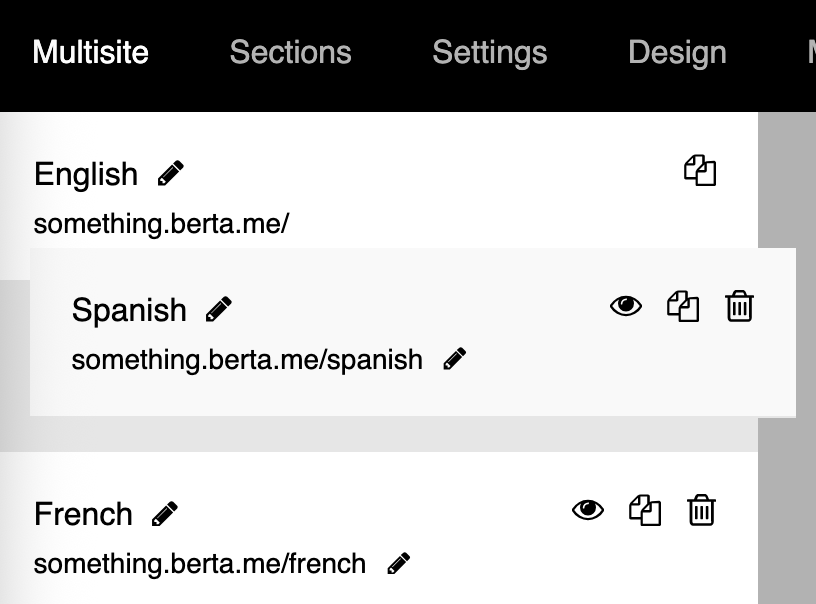The width and height of the screenshot is (816, 604).
Task: Edit the something.berta.me/spanish URL
Action: tap(454, 359)
